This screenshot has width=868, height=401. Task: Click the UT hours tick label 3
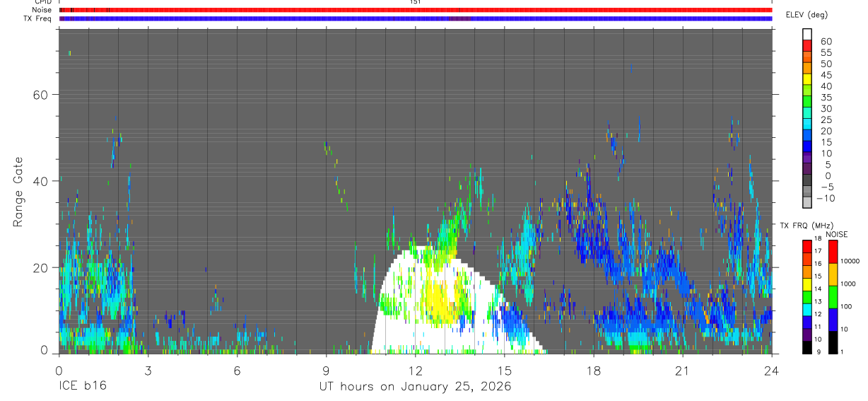148,370
